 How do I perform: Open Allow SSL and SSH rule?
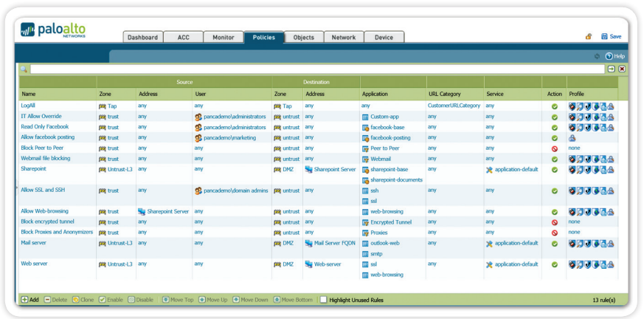43,190
